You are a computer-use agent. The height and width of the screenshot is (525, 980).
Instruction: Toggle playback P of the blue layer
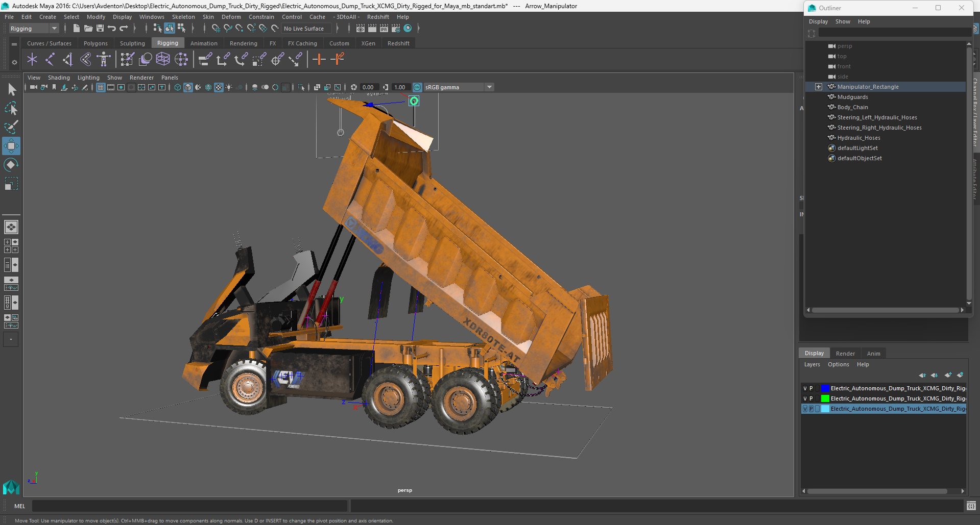coord(811,389)
